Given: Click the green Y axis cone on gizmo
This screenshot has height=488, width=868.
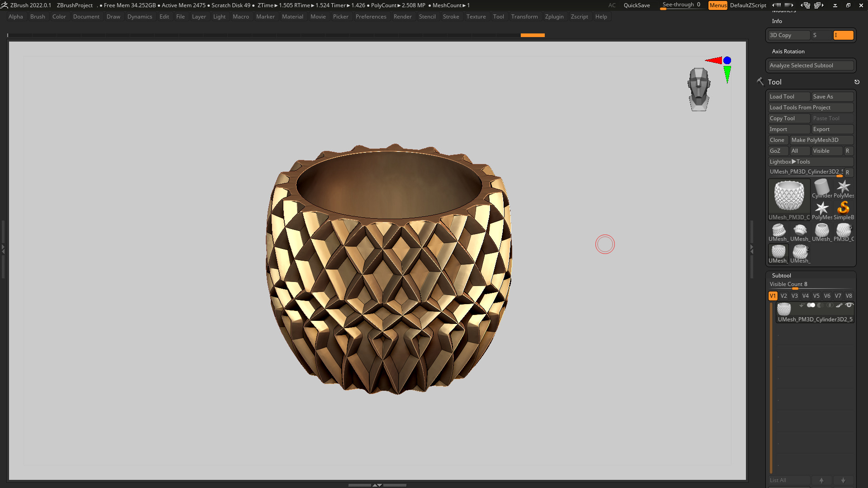Looking at the screenshot, I should [x=727, y=75].
